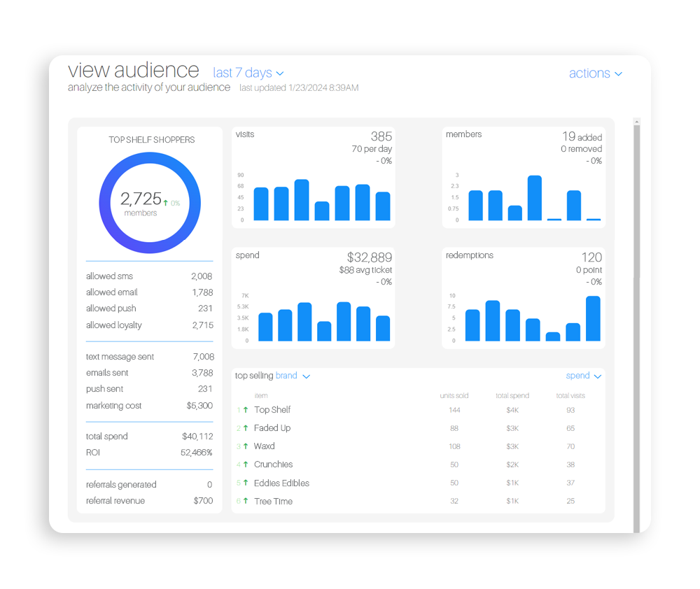Open the spend sort dropdown

click(x=584, y=376)
